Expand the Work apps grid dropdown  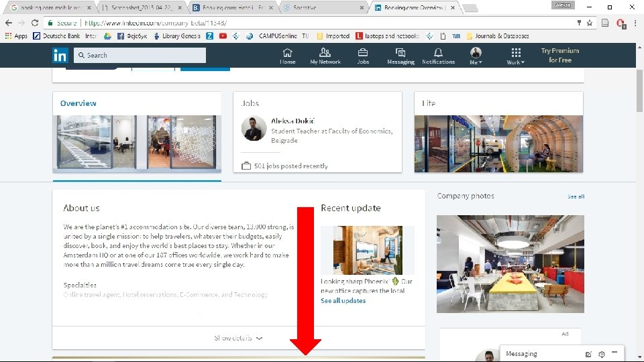click(515, 56)
